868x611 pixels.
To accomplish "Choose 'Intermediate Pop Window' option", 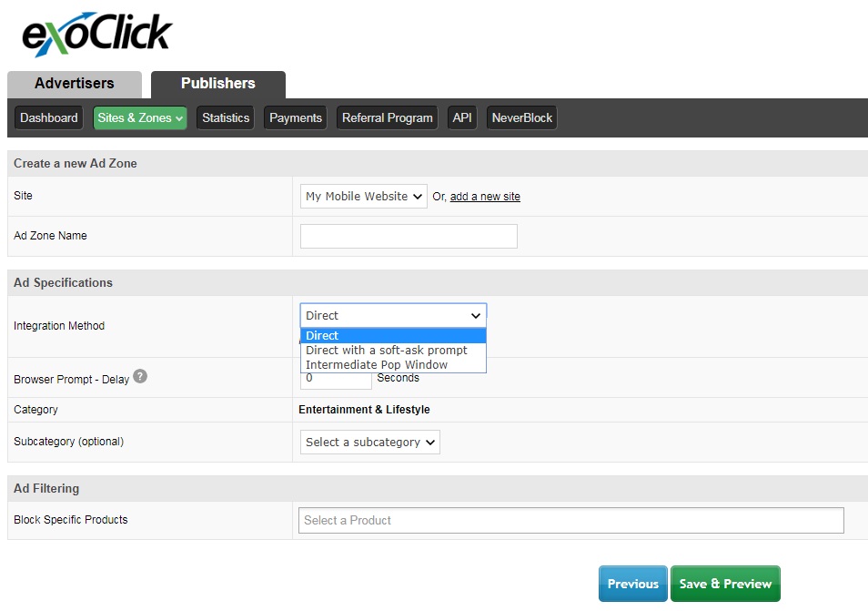I will pyautogui.click(x=393, y=364).
